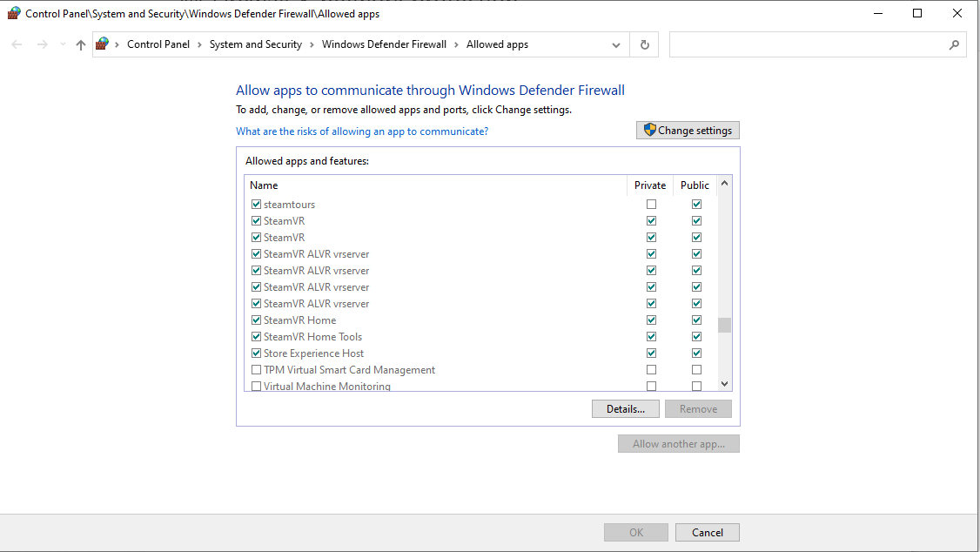
Task: Select the steamtours row text
Action: click(x=289, y=205)
